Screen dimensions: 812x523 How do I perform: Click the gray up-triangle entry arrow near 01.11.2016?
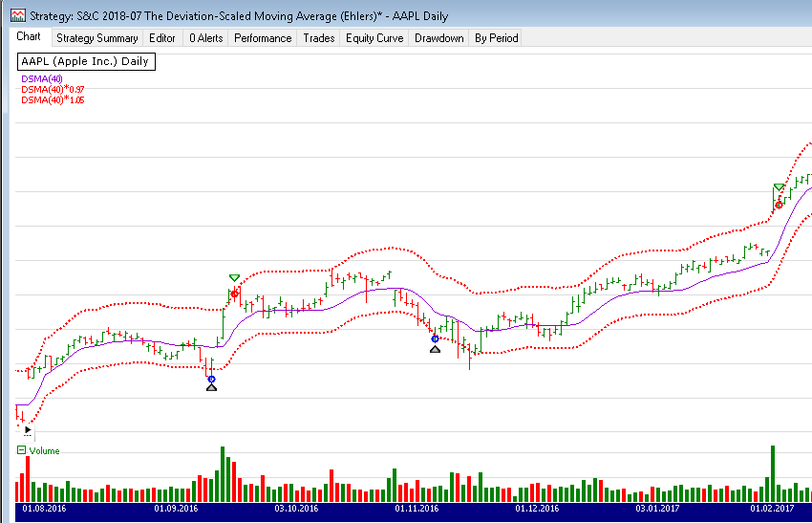(435, 350)
